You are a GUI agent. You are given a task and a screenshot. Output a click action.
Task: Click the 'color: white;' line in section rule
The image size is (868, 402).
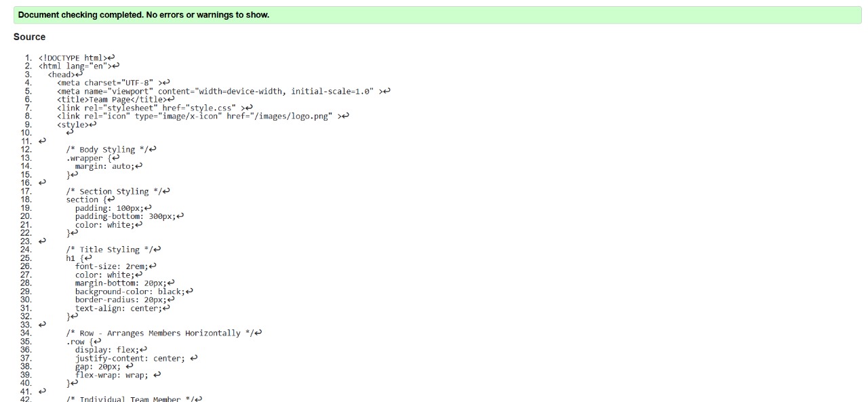coord(104,224)
